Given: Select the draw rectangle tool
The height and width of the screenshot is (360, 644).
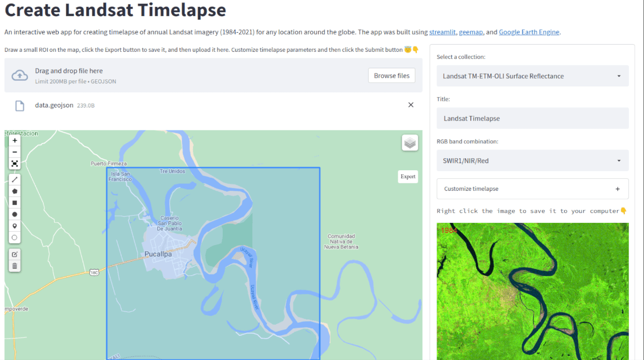Looking at the screenshot, I should click(15, 202).
